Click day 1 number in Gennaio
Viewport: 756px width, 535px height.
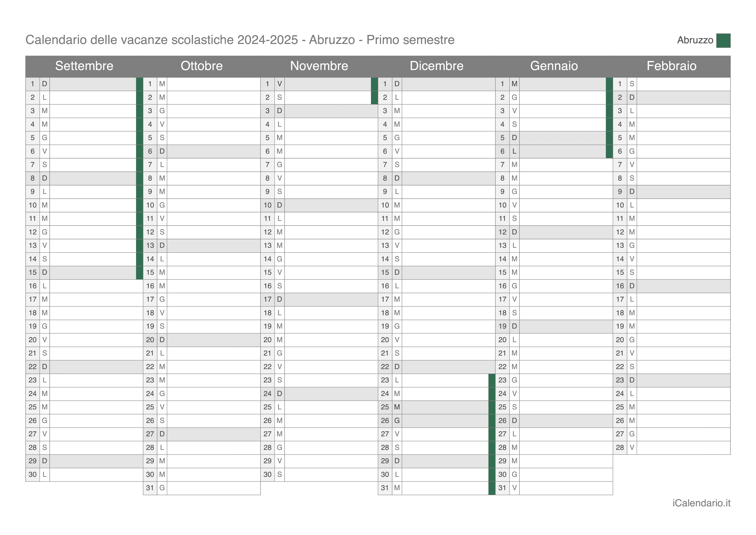tap(502, 84)
